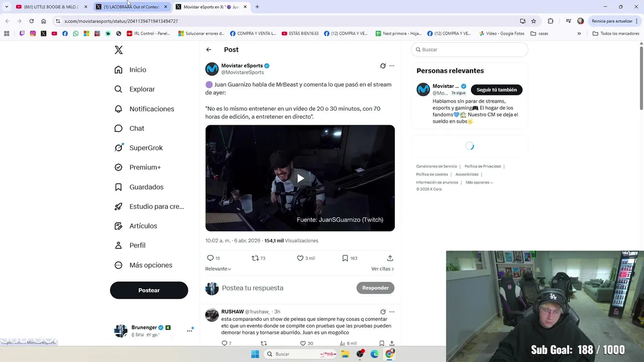Open the Relevante sort dropdown
The image size is (644, 362).
coord(218,269)
